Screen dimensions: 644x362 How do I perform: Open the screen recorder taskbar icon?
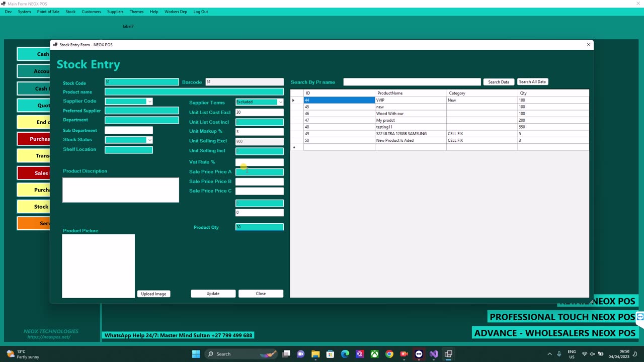pyautogui.click(x=404, y=354)
